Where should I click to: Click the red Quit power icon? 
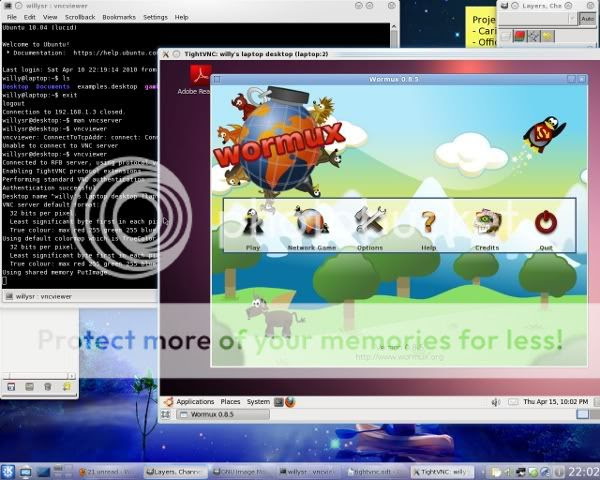coord(546,222)
